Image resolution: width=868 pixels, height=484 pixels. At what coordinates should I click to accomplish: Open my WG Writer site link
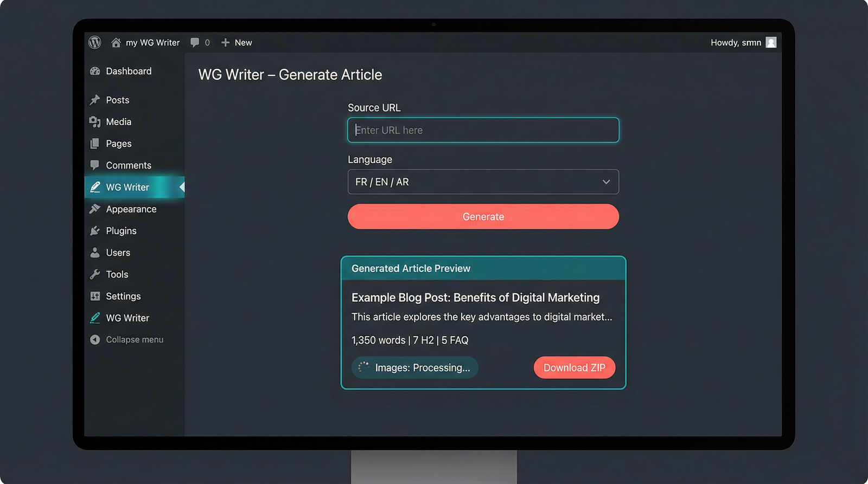[152, 42]
